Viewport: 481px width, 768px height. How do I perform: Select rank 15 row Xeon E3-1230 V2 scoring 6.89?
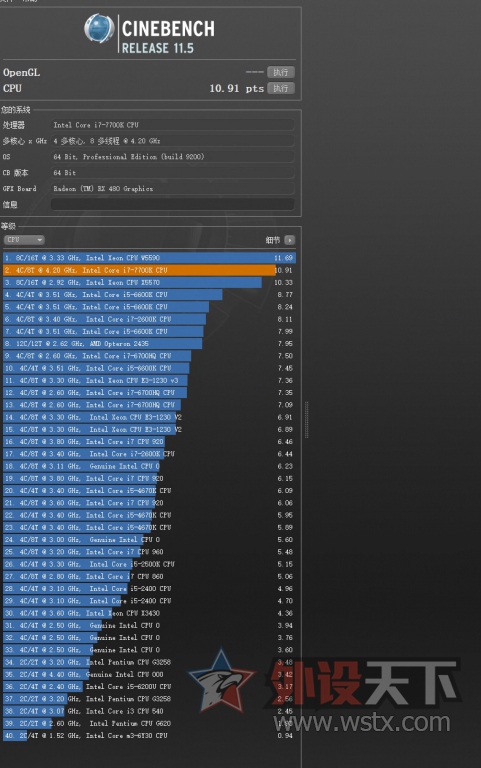(149, 429)
